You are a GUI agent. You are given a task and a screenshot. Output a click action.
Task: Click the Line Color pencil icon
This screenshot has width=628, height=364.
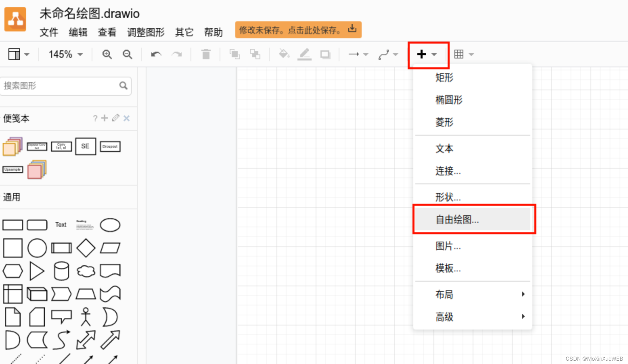304,54
